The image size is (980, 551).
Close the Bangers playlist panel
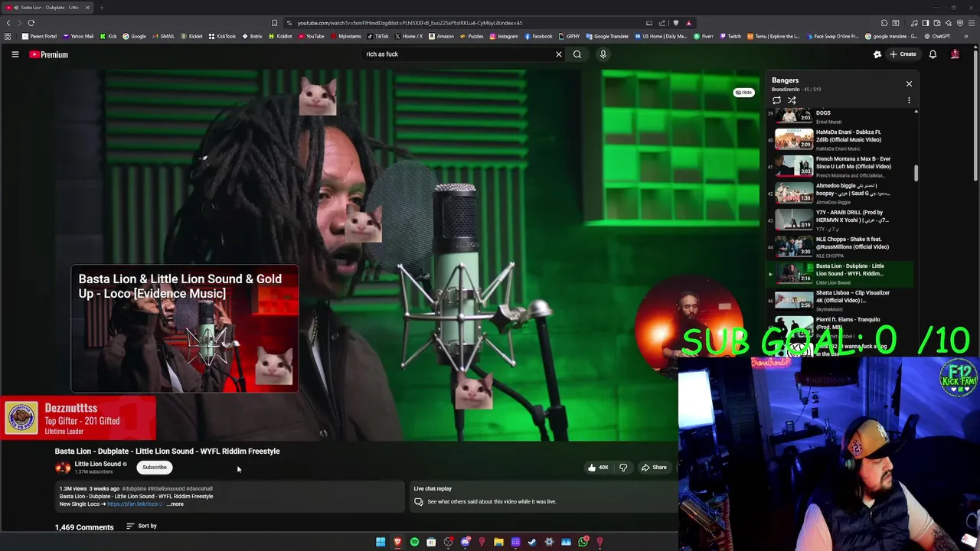coord(909,83)
